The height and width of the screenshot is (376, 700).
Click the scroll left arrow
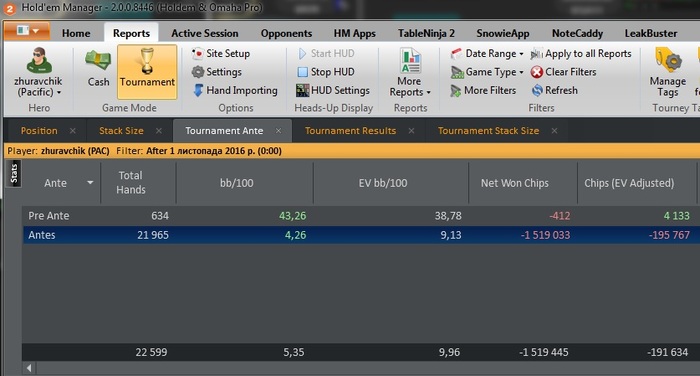[x=29, y=368]
